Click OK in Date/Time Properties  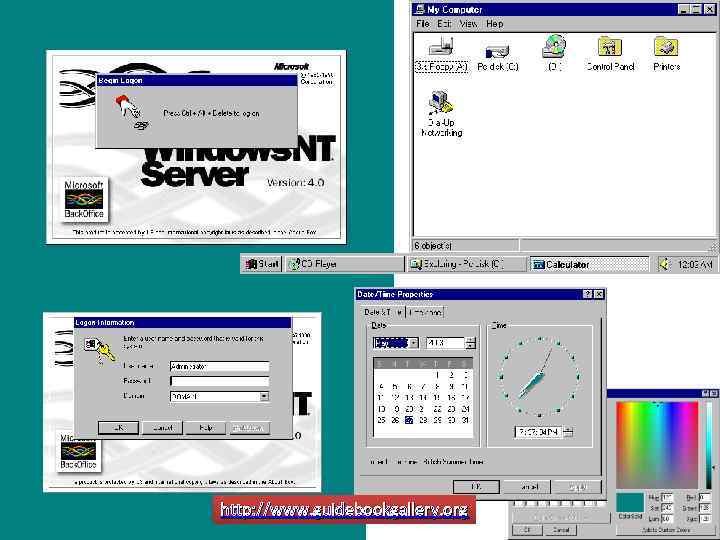coord(476,486)
